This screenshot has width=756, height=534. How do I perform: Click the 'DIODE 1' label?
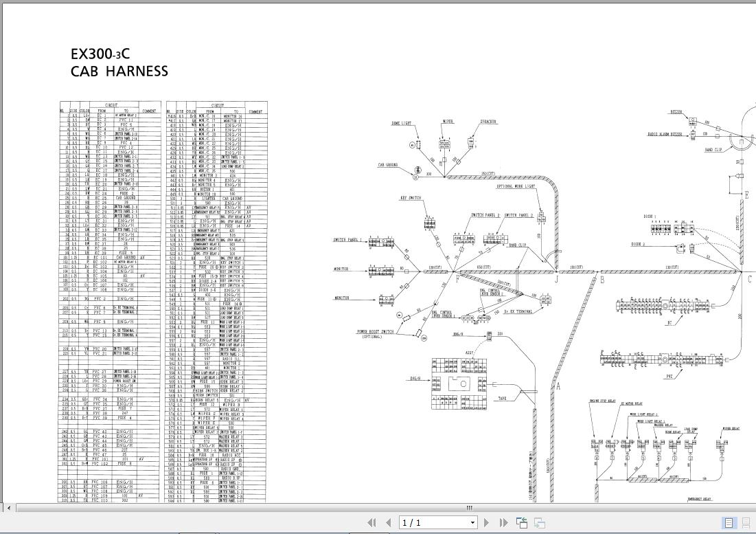(x=650, y=216)
